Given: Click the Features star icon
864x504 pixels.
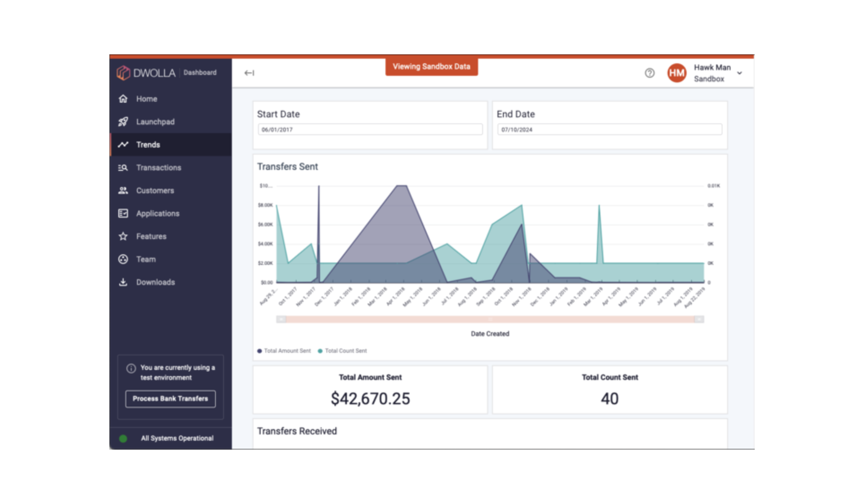Looking at the screenshot, I should pos(123,236).
